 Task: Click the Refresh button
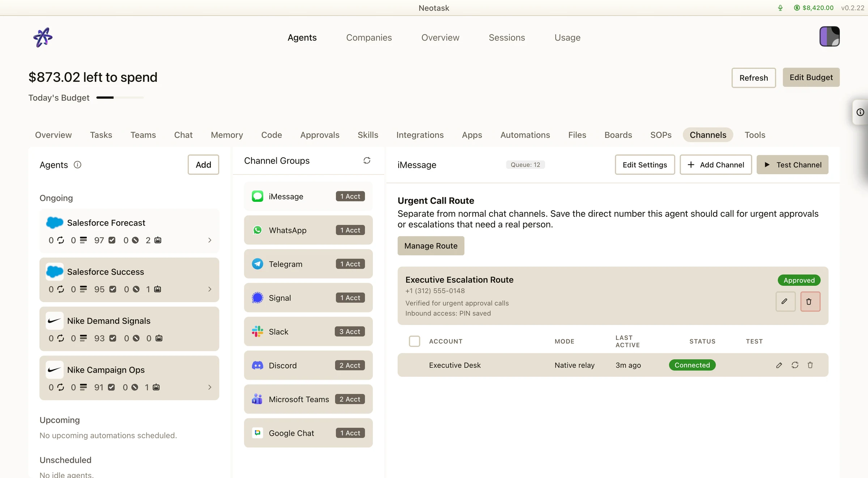coord(754,78)
